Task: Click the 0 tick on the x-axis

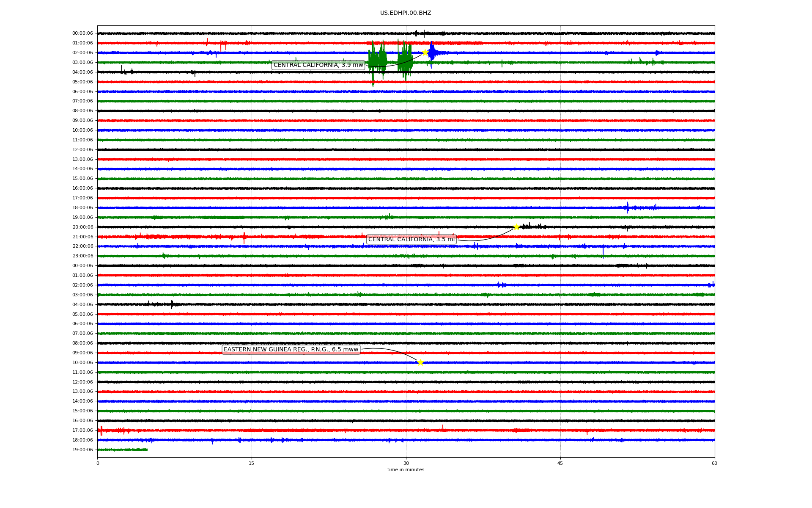Action: [x=98, y=463]
